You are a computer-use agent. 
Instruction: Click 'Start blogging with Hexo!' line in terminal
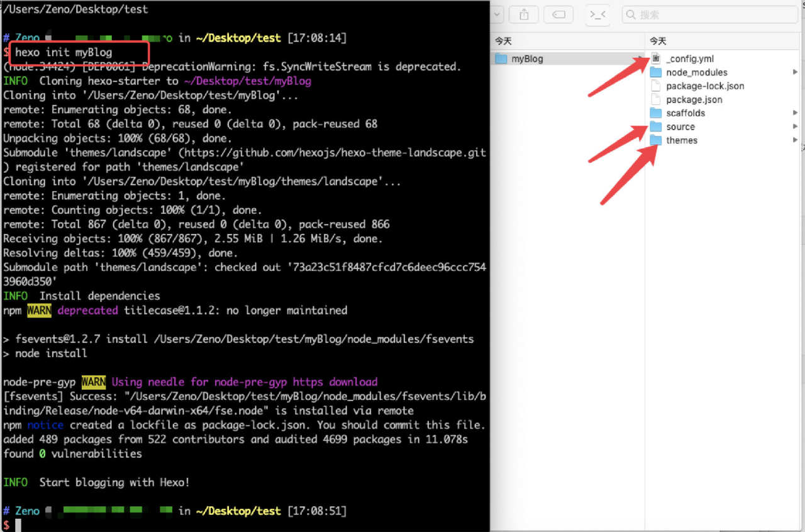click(x=114, y=482)
